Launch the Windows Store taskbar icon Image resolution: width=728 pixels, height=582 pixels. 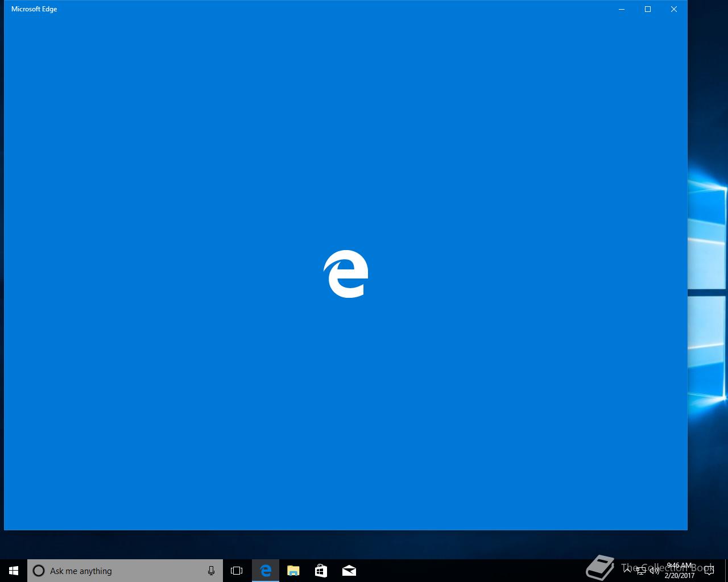(x=321, y=571)
